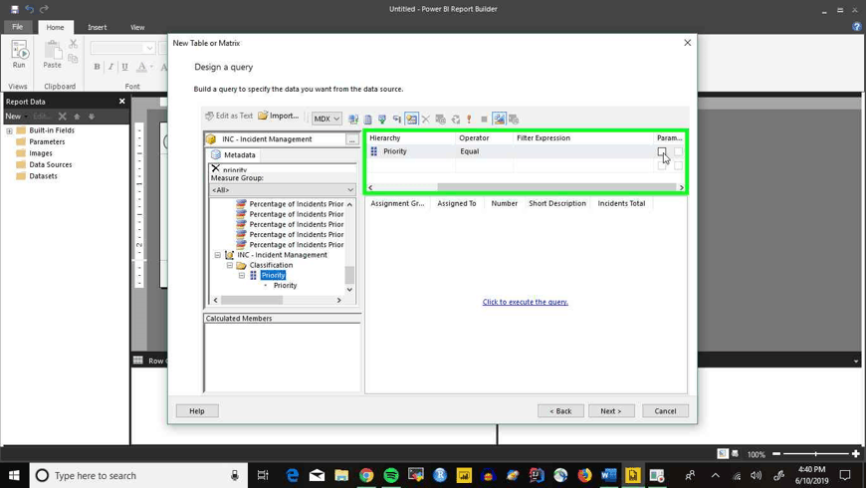Click the Cancel Query square icon
This screenshot has height=490, width=868.
click(485, 120)
